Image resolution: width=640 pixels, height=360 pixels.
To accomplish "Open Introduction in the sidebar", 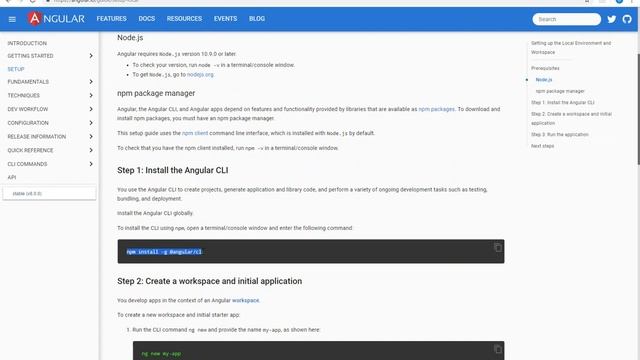I will click(x=27, y=43).
